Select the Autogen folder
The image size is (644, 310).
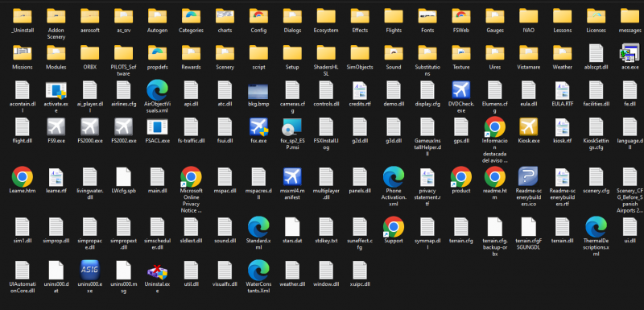(157, 16)
